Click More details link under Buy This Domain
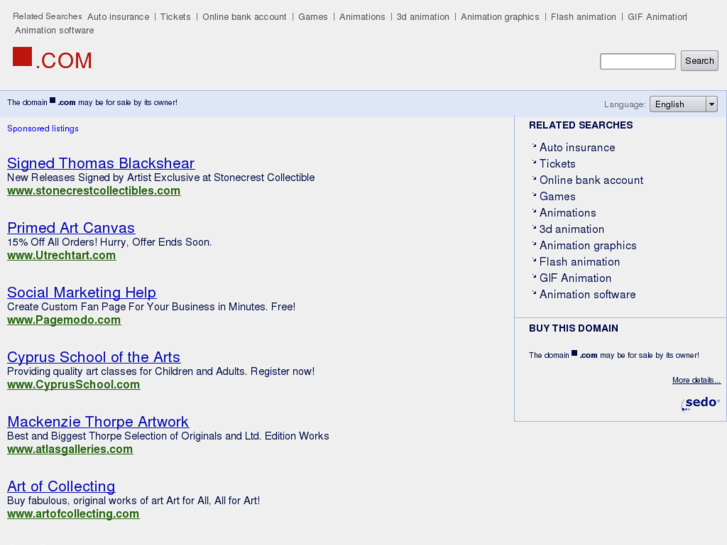727x545 pixels. click(696, 380)
